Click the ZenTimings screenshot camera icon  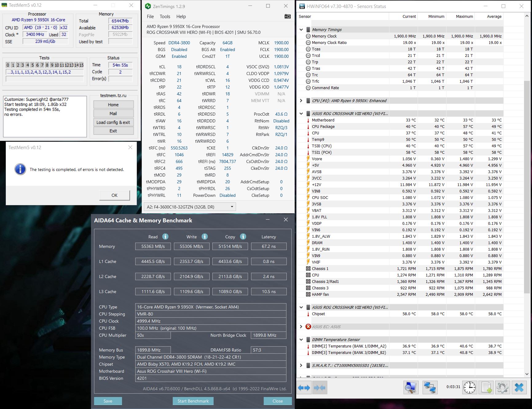click(287, 16)
